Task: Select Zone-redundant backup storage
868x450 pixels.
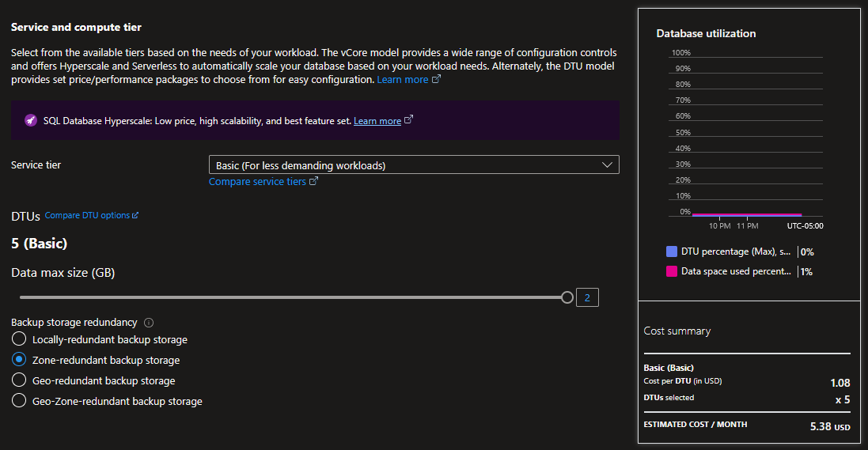Action: point(19,359)
